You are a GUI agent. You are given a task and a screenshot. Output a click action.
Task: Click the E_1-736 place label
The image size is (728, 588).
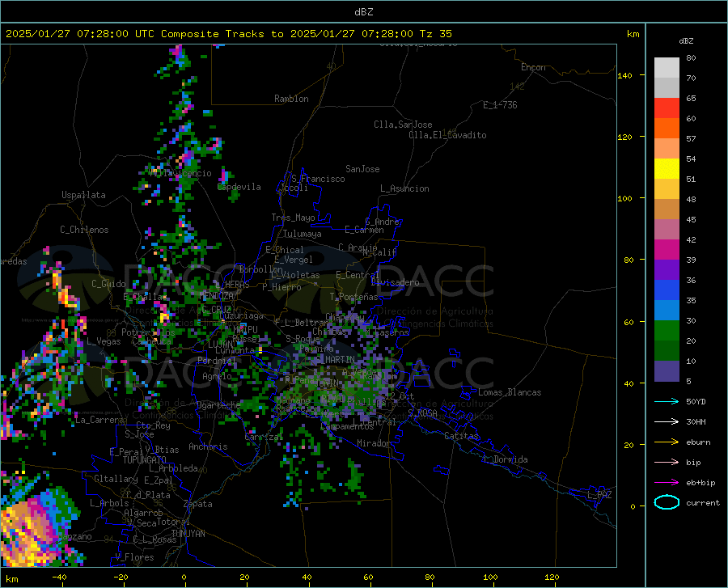point(500,105)
